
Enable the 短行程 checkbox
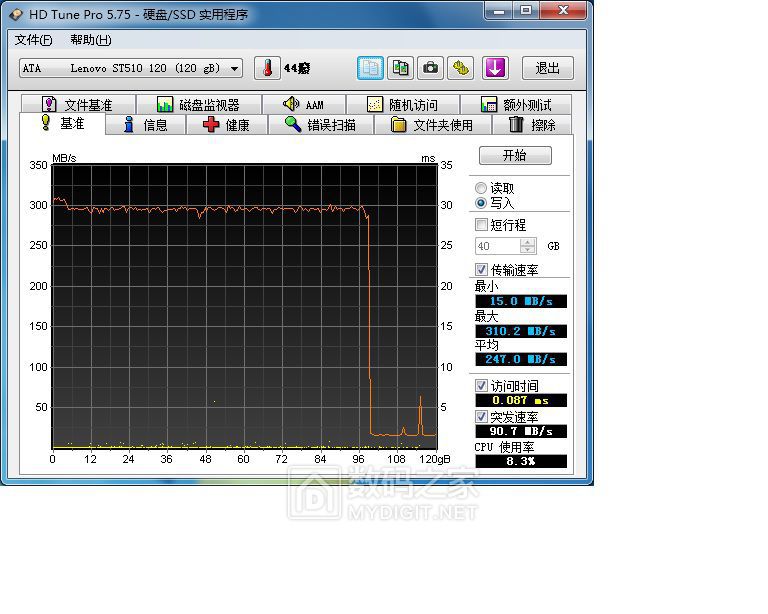tap(482, 225)
